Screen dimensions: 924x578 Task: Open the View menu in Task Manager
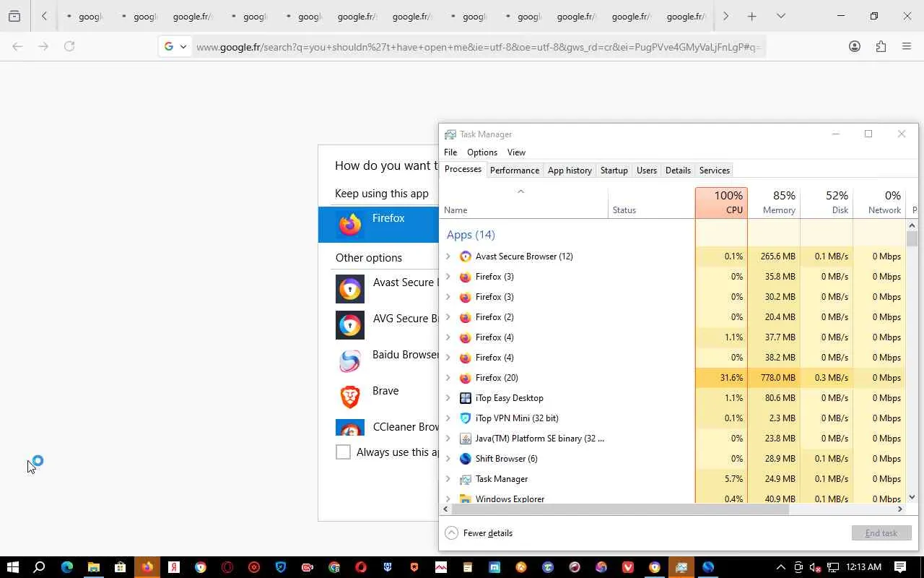coord(516,152)
